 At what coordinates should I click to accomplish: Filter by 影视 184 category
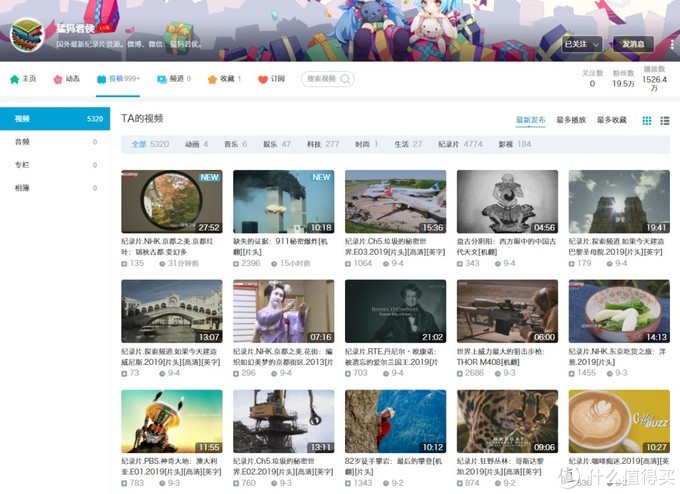515,144
